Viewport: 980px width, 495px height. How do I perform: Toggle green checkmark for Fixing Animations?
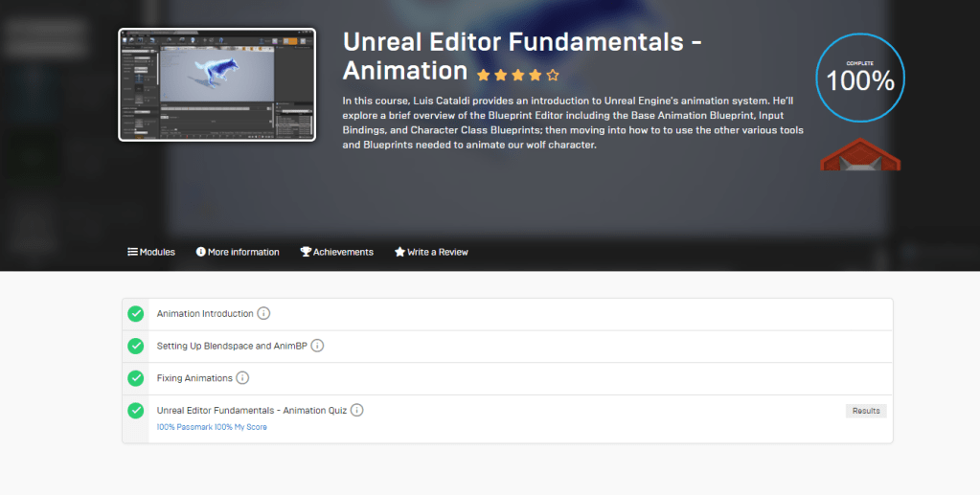(136, 378)
